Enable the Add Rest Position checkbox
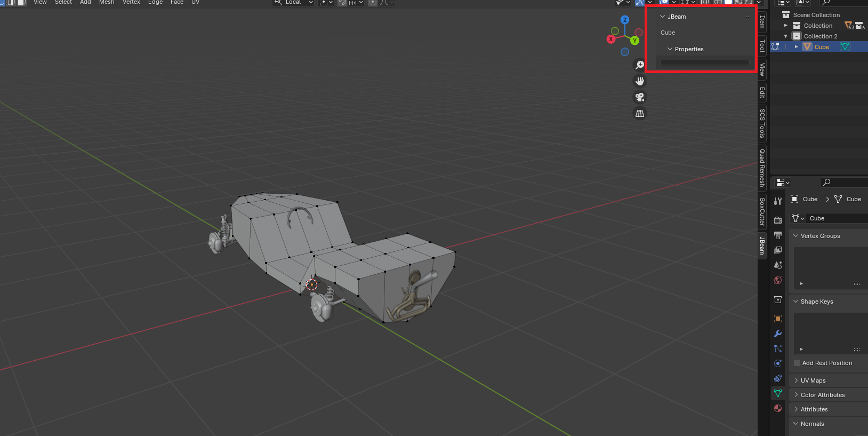Screen dimensions: 868x436 point(797,363)
